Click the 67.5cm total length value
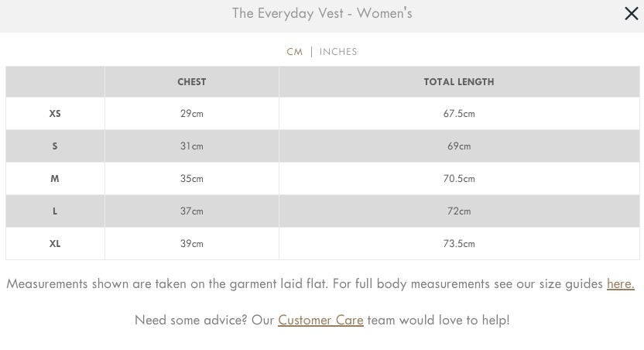Screen dimensions: 644x350 459,114
